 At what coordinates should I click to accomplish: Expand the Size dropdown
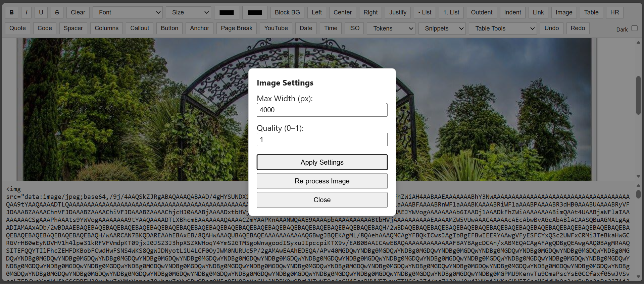click(188, 12)
